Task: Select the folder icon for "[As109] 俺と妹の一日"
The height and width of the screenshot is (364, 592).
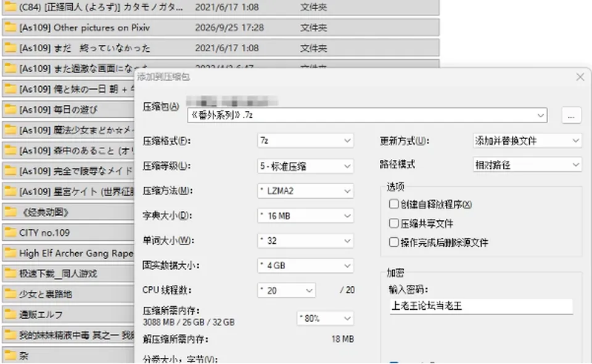Action: (10, 89)
